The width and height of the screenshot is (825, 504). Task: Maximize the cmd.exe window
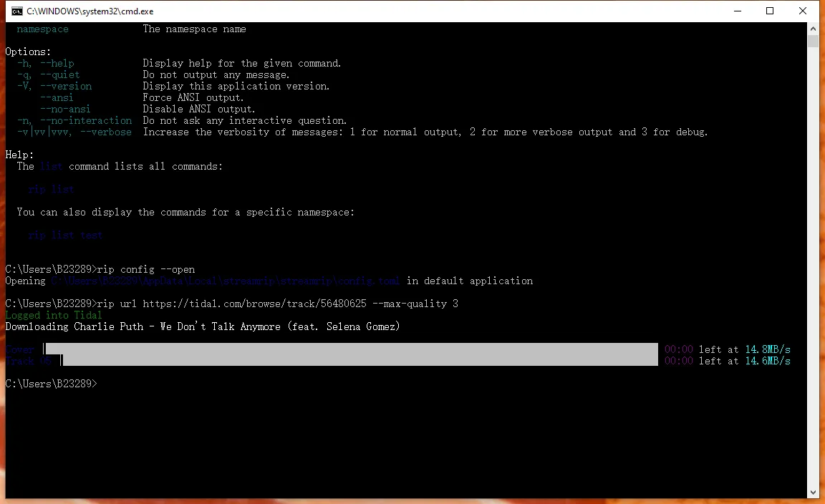[x=770, y=11]
